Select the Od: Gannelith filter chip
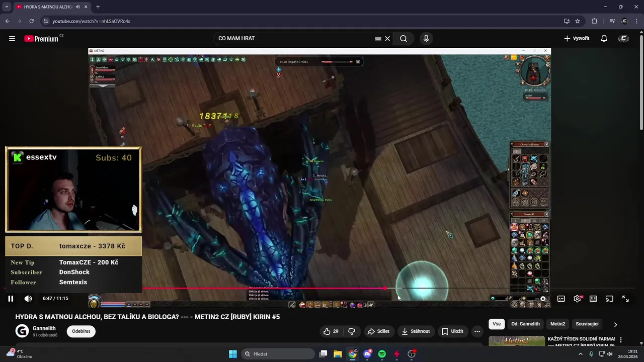This screenshot has height=362, width=644. [x=525, y=324]
